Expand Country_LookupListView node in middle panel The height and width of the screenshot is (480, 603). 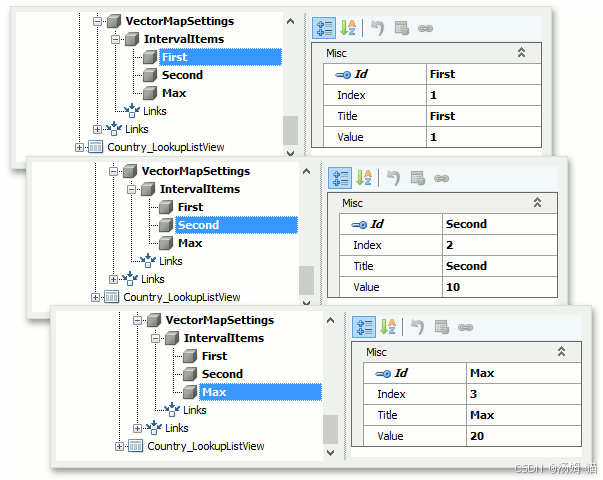pyautogui.click(x=95, y=297)
